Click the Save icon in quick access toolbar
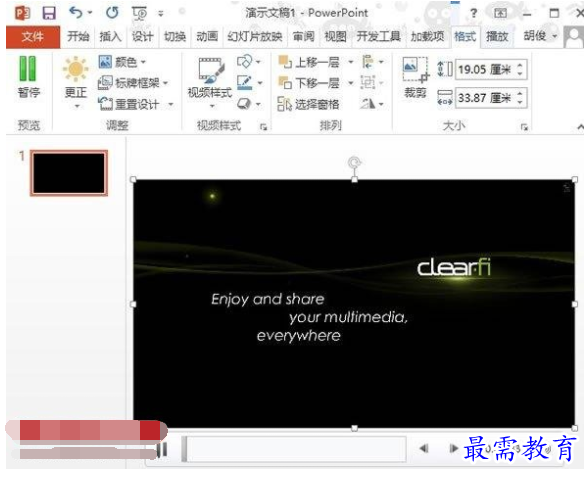 coord(49,13)
